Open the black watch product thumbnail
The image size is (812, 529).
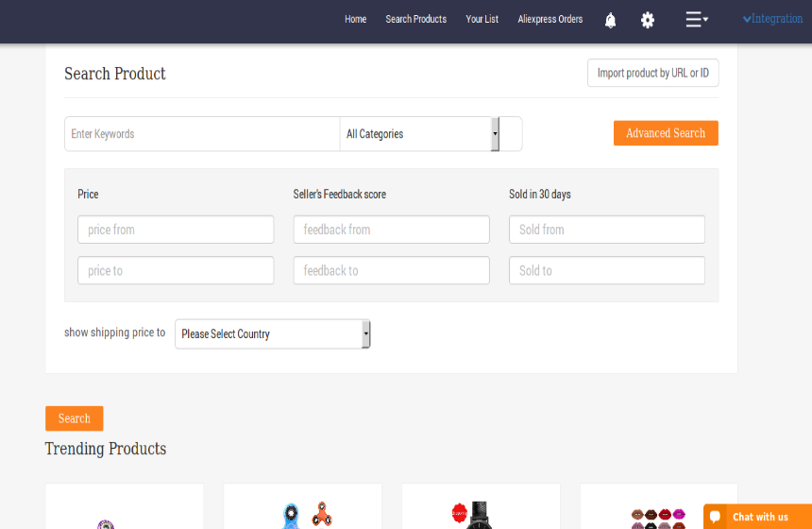[x=471, y=515]
